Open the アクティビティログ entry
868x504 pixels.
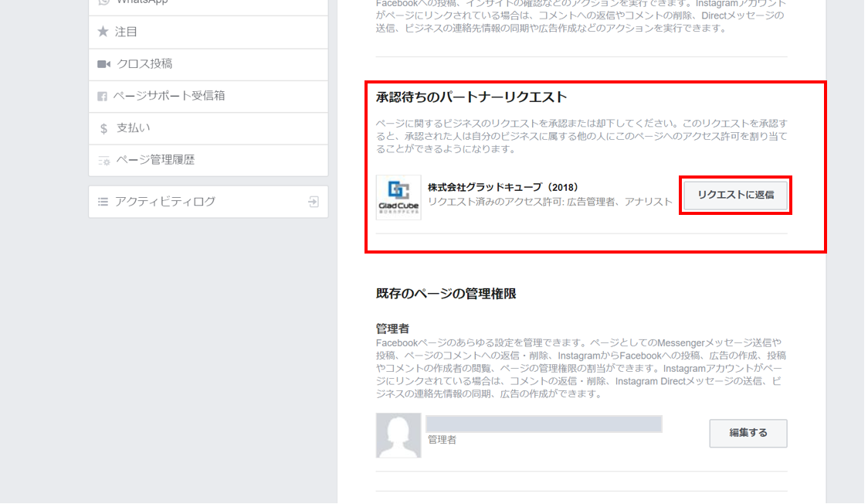(209, 202)
